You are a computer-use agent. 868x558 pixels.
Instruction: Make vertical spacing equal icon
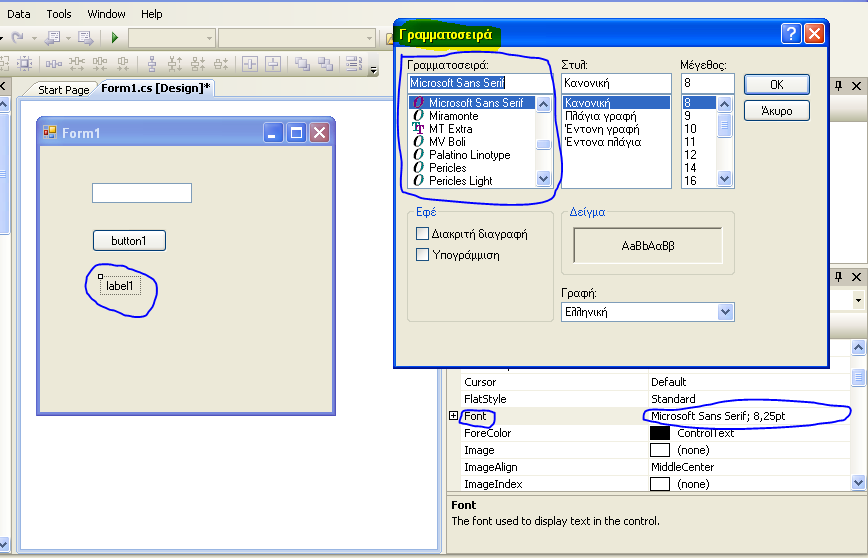(152, 64)
